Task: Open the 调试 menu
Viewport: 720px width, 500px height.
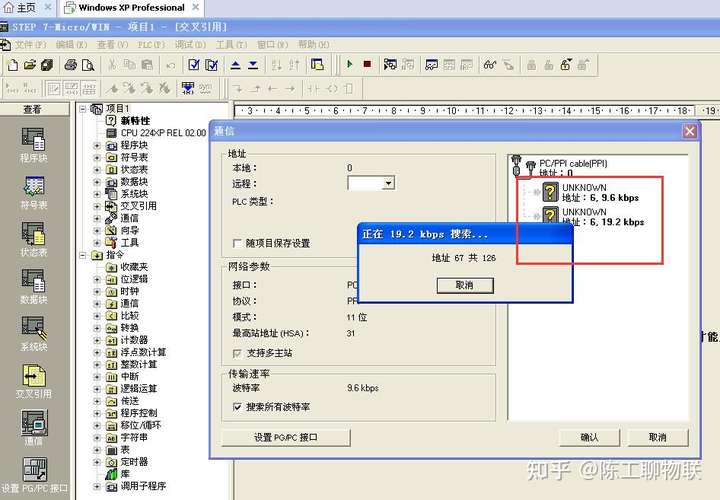Action: pyautogui.click(x=191, y=45)
